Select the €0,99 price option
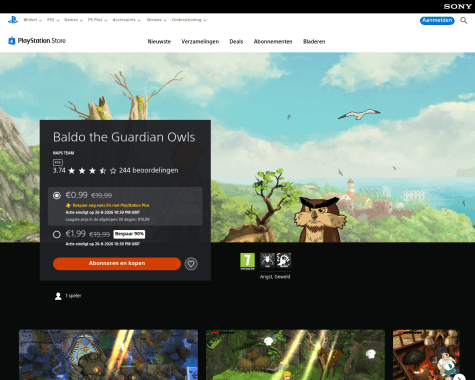The image size is (475, 380). (57, 196)
